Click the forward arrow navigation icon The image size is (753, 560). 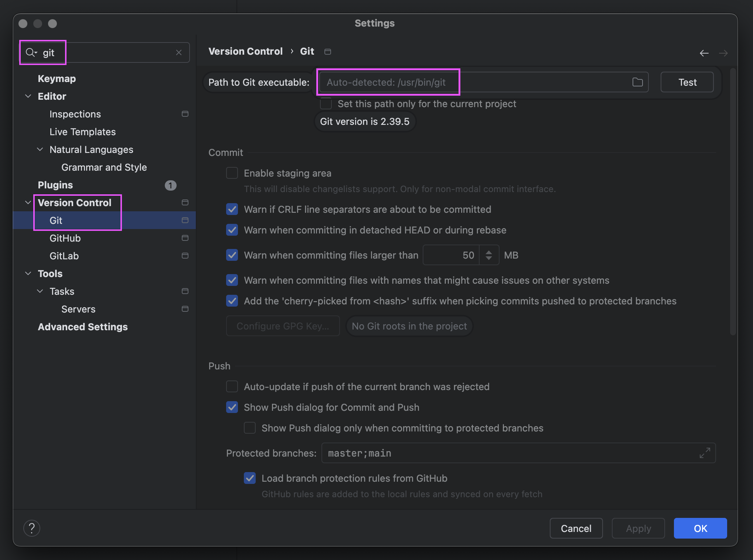(723, 53)
